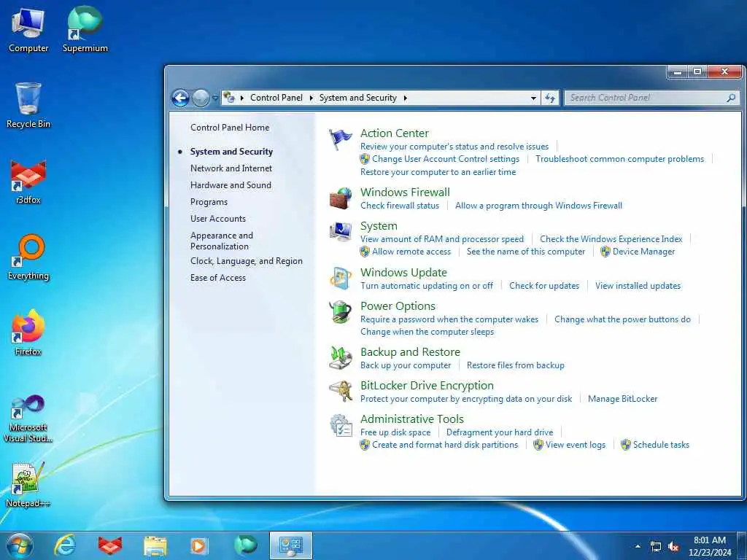Select the Everything desktop shortcut
The width and height of the screenshot is (747, 560).
28,257
